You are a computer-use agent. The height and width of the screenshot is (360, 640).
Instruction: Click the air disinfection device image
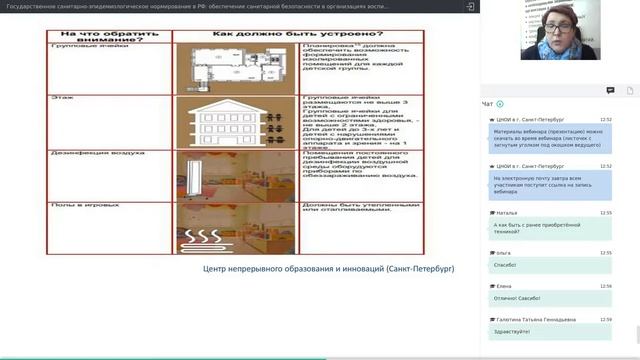point(236,176)
